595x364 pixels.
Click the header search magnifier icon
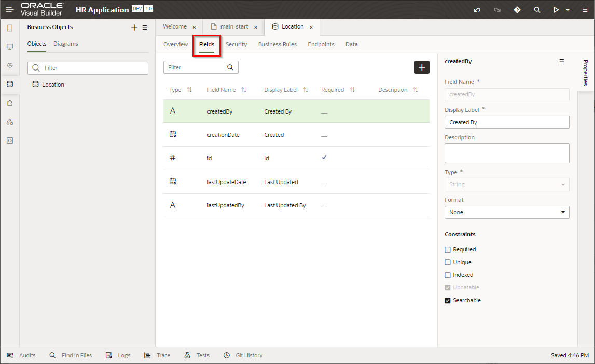click(x=537, y=10)
